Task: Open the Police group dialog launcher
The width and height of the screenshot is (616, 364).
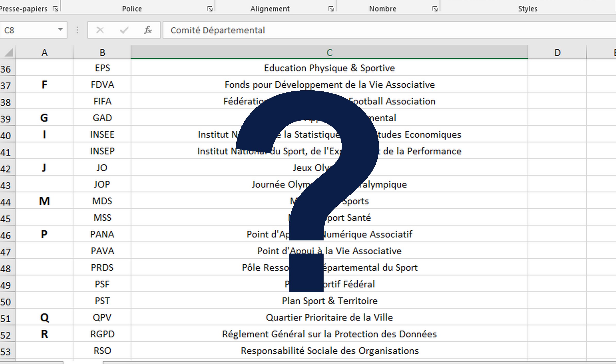Action: coord(210,9)
